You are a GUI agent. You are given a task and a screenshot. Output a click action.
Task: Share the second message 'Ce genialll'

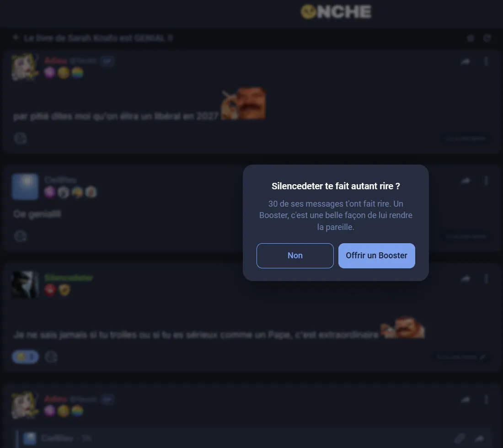pyautogui.click(x=466, y=181)
